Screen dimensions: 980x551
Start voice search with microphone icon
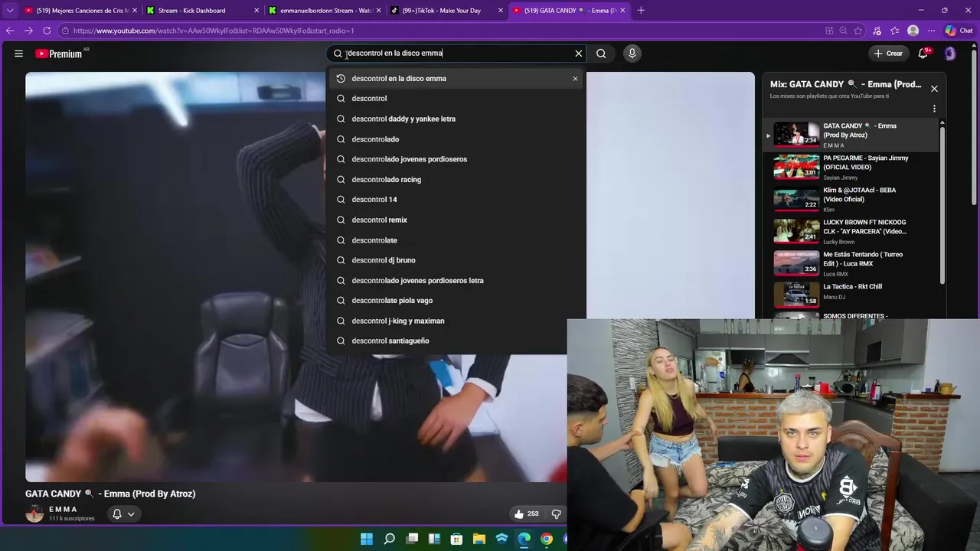tap(632, 54)
